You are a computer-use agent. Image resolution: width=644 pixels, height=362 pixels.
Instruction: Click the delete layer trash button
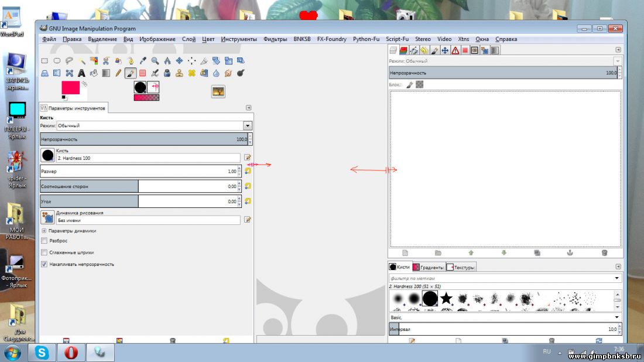click(x=604, y=252)
